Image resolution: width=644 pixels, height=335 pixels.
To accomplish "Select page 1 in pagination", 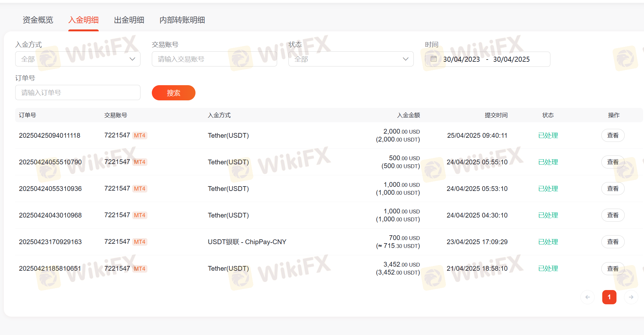I will click(x=609, y=297).
